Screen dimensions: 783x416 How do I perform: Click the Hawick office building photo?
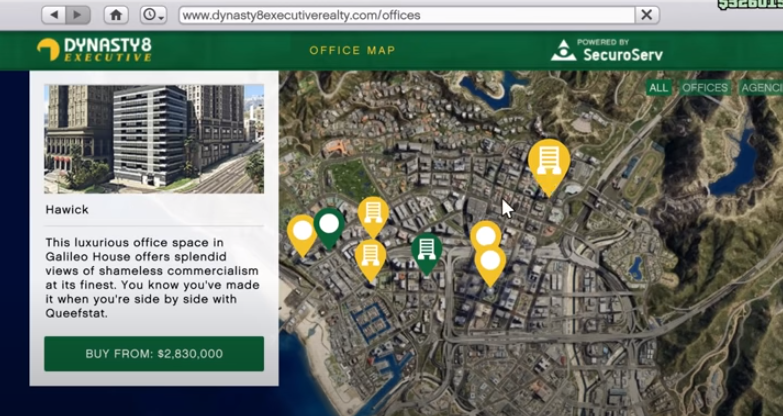154,139
